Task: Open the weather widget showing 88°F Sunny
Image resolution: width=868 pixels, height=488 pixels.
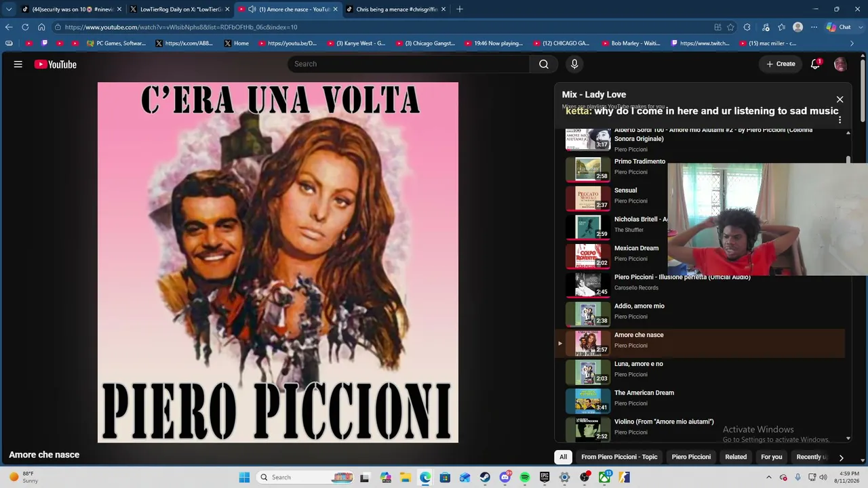Action: (x=24, y=477)
